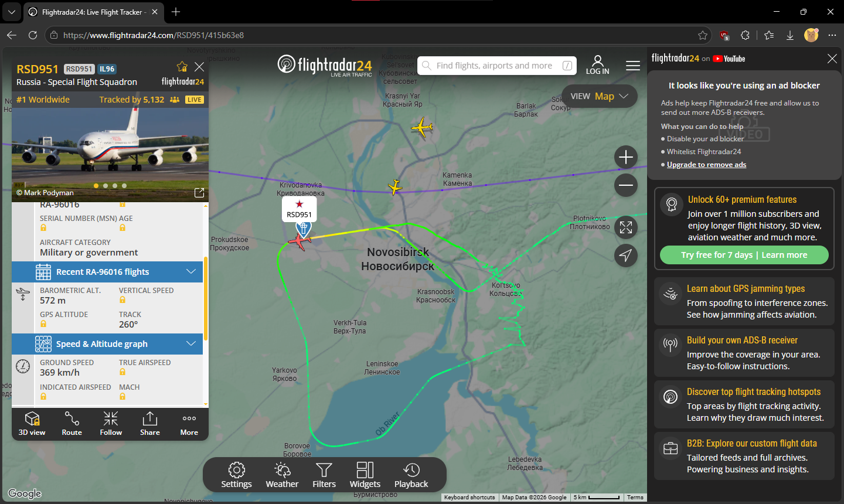Click the Find flights search field
844x504 pixels.
point(497,66)
